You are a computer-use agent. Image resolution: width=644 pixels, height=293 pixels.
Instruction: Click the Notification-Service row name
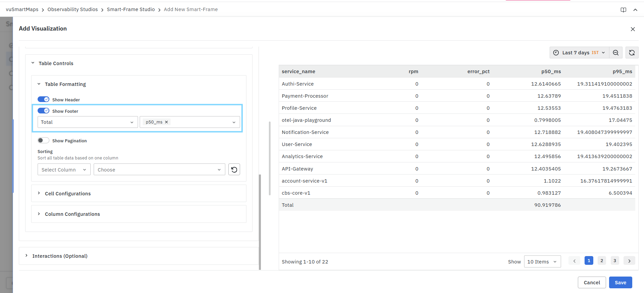[305, 132]
